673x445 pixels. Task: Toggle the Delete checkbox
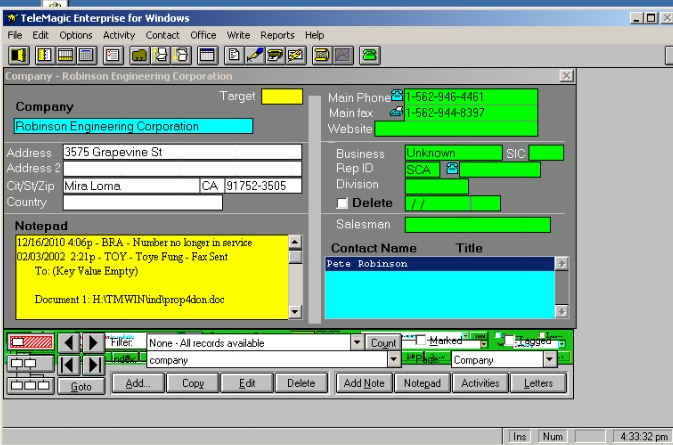(x=342, y=203)
